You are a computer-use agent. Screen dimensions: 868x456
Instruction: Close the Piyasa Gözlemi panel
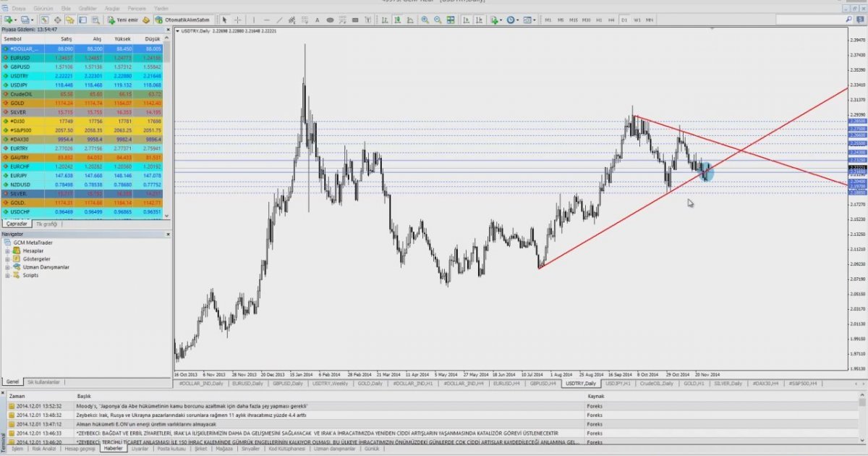coord(169,30)
